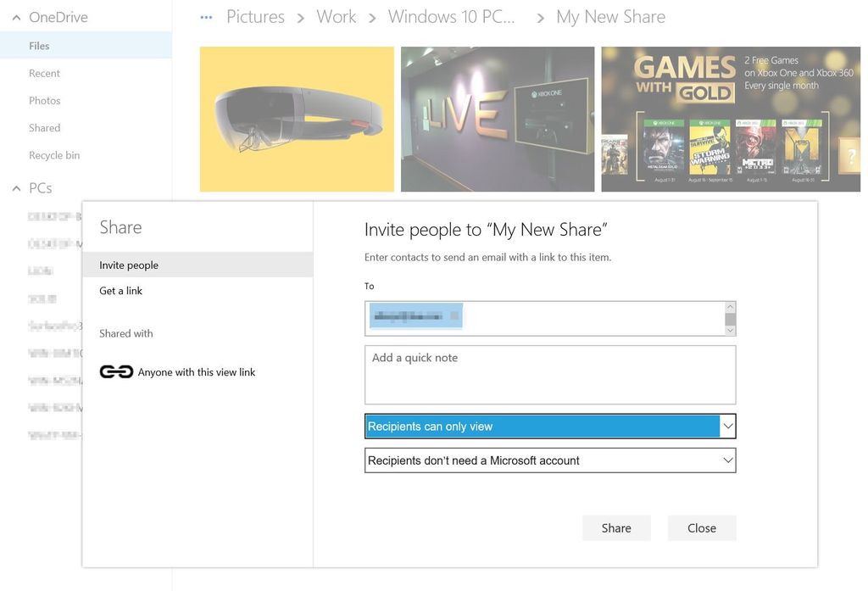Click "Shared with" in the Share dialog
Image resolution: width=868 pixels, height=591 pixels.
(125, 333)
